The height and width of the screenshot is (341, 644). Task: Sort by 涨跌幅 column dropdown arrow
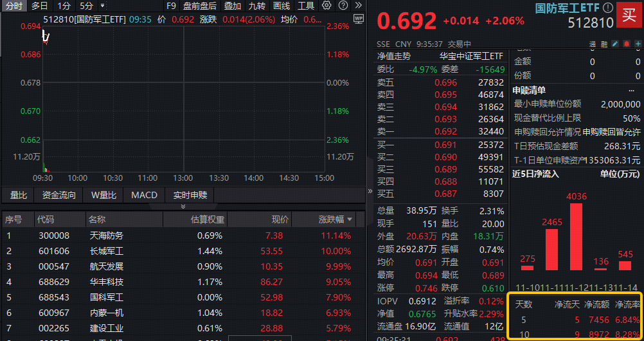[350, 219]
